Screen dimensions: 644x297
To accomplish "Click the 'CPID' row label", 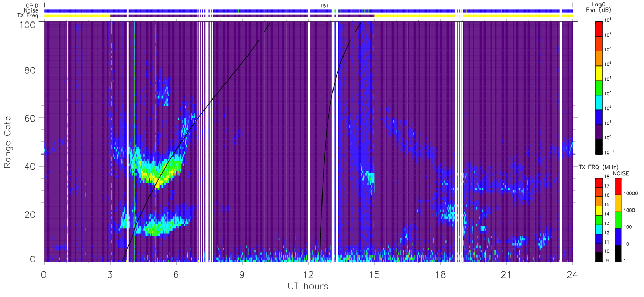I will 33,5.
